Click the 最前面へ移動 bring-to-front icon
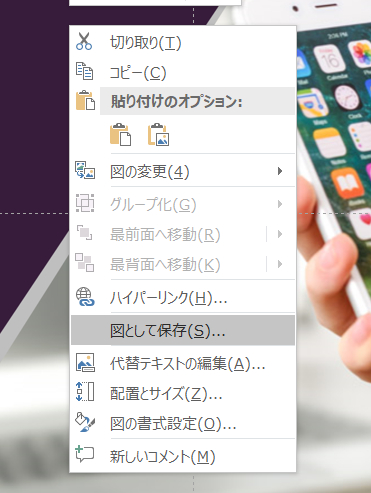Image resolution: width=371 pixels, height=493 pixels. (85, 233)
